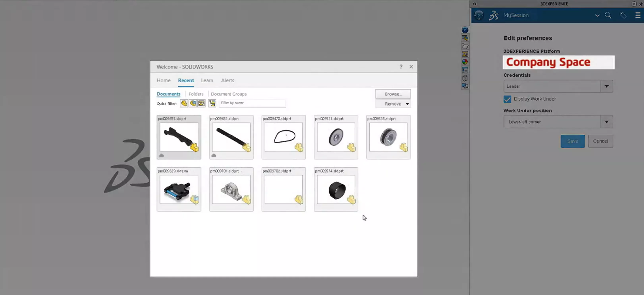Expand the Remove dropdown arrow
644x295 pixels.
(x=407, y=104)
